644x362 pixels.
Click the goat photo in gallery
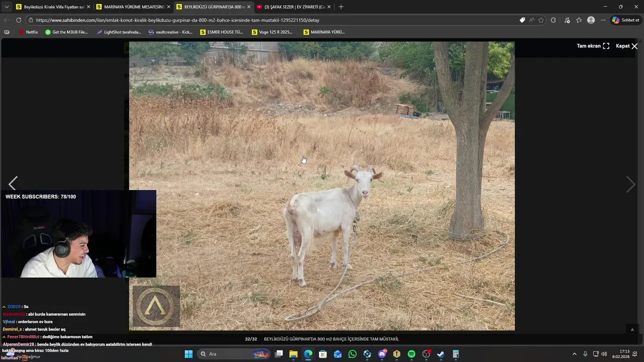(x=322, y=186)
